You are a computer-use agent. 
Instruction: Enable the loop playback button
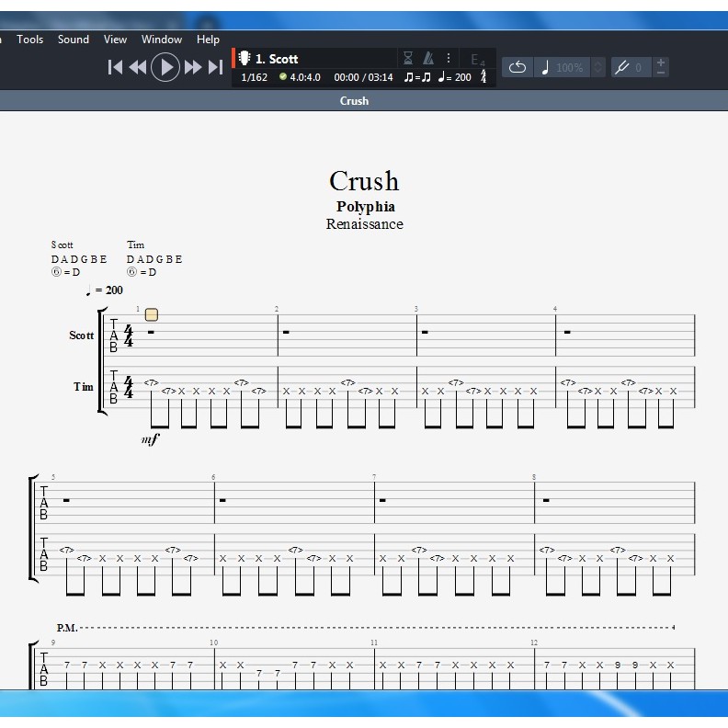coord(518,67)
